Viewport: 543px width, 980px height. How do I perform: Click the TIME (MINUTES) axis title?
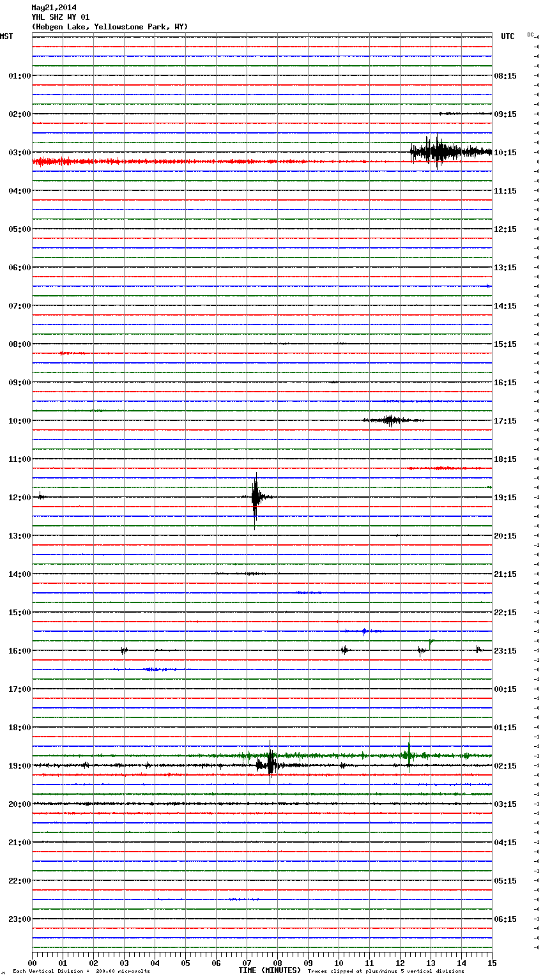pyautogui.click(x=270, y=970)
